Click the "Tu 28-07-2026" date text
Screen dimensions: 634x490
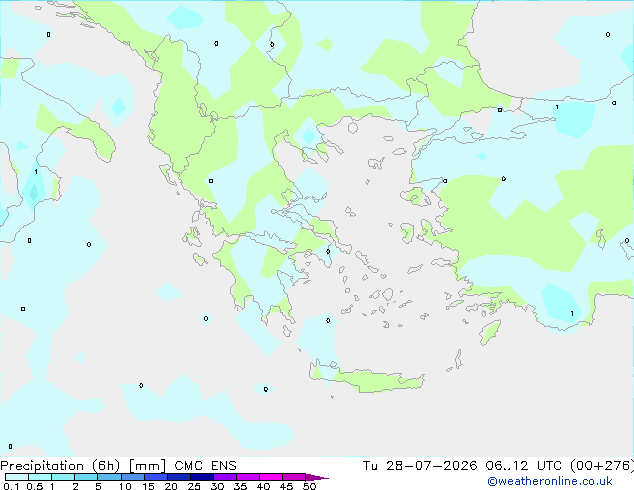click(x=420, y=466)
